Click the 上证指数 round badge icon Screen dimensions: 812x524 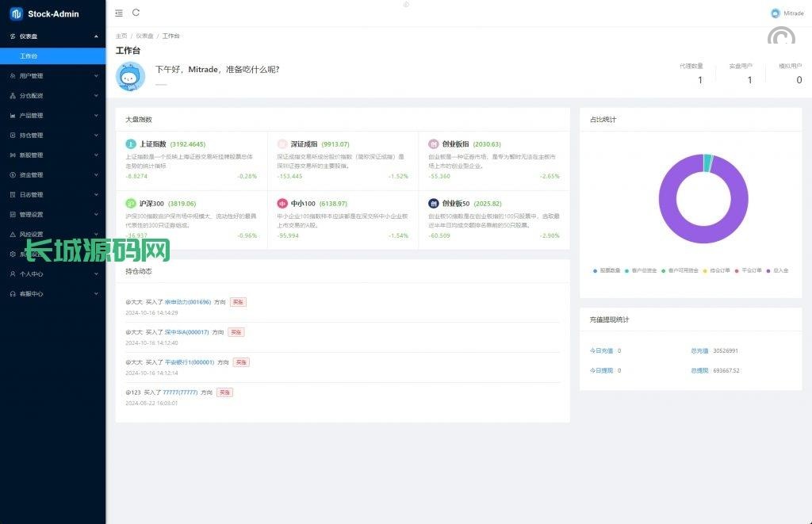131,144
